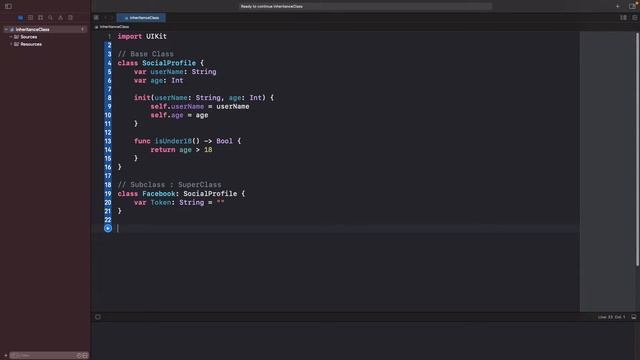Open the Source Control navigator icon
This screenshot has height=360, width=640.
31,18
